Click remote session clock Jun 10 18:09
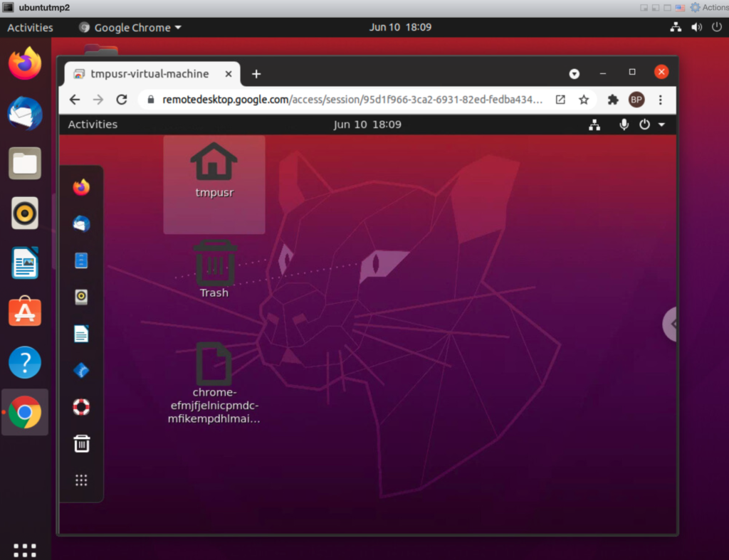The height and width of the screenshot is (560, 729). coord(367,125)
